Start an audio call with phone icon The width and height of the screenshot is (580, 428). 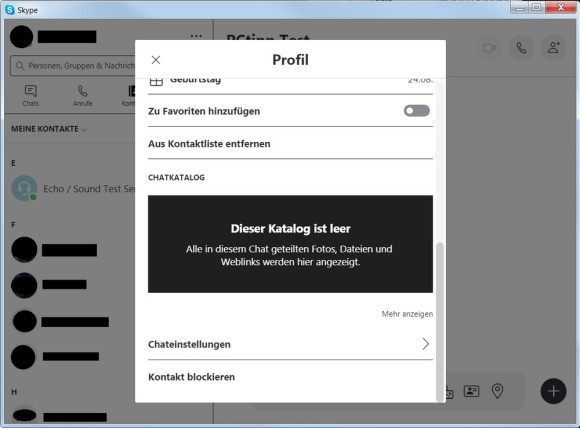tap(521, 48)
